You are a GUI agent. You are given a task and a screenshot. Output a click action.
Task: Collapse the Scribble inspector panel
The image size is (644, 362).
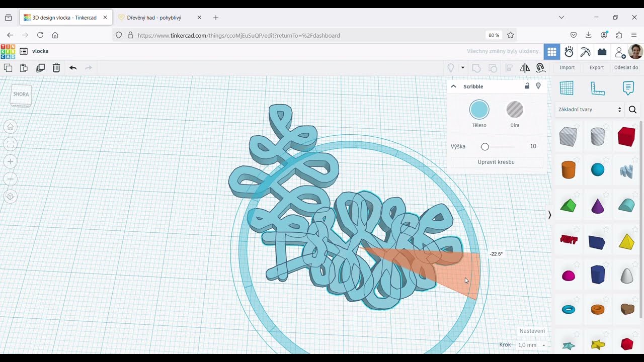click(453, 86)
